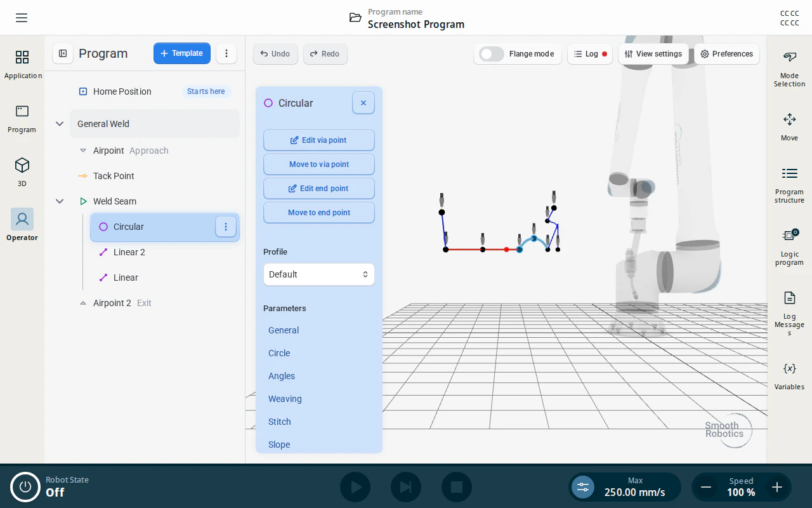812x508 pixels.
Task: Open the Variables panel
Action: [789, 376]
